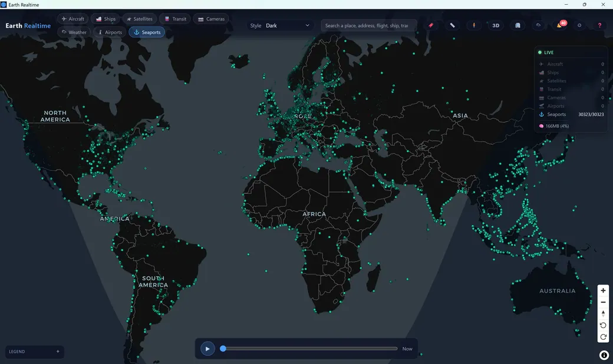Open the help question mark icon
613x364 pixels.
pos(599,25)
